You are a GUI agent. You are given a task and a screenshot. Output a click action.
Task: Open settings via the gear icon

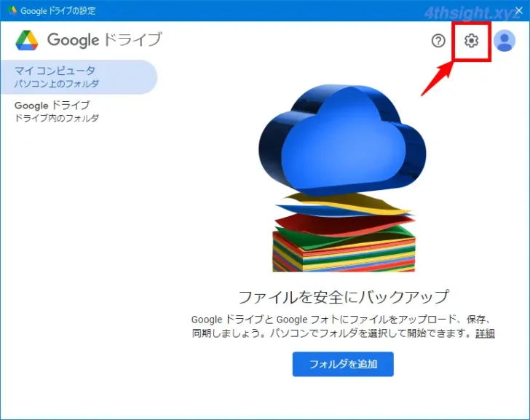[471, 41]
